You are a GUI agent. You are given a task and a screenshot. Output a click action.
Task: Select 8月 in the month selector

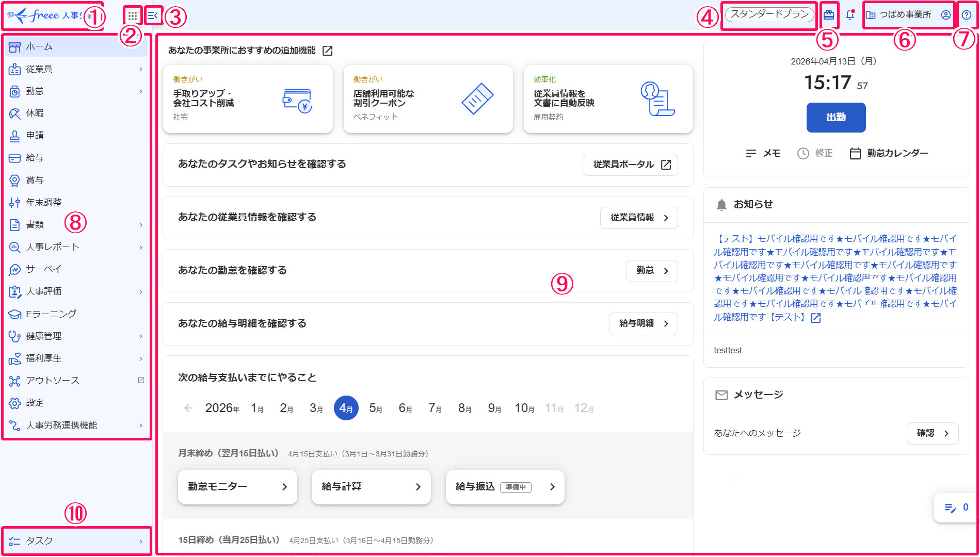point(465,408)
